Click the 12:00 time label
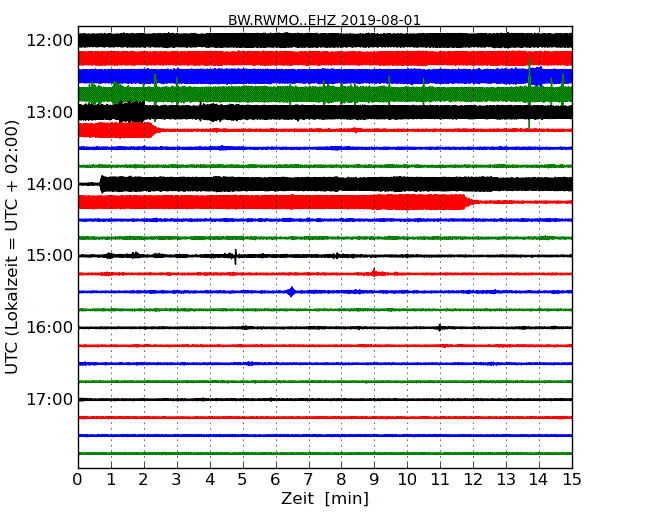This screenshot has width=650, height=520. 50,41
